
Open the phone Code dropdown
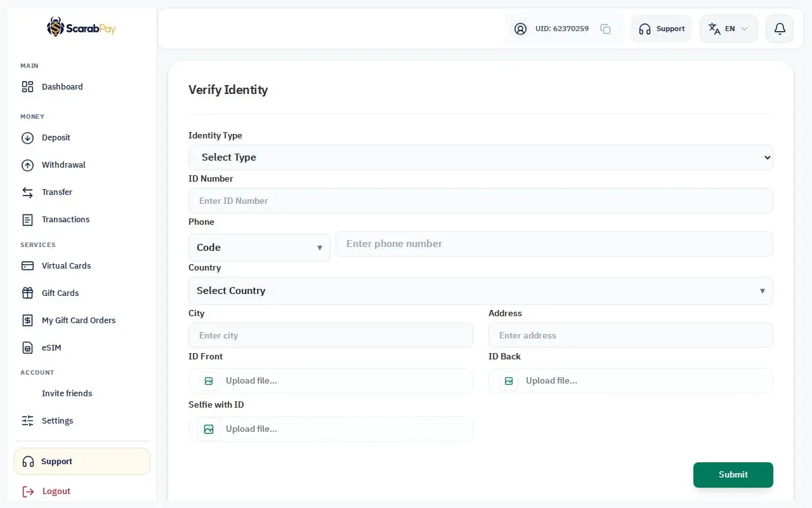(259, 248)
